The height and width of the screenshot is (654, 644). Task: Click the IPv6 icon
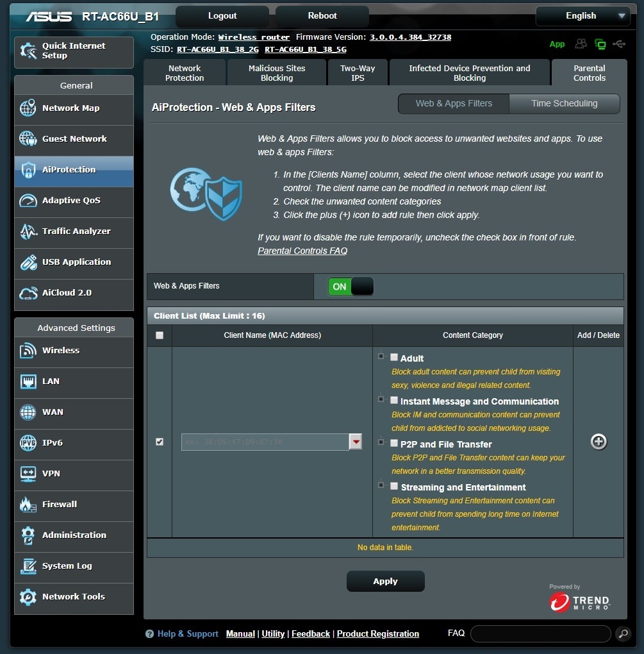(x=28, y=443)
